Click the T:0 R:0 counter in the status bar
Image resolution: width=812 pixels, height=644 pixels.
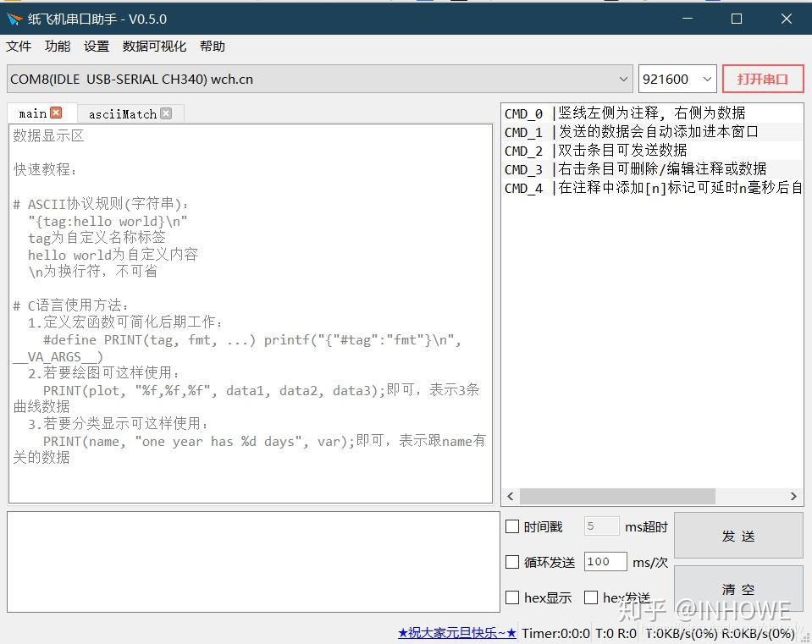616,633
